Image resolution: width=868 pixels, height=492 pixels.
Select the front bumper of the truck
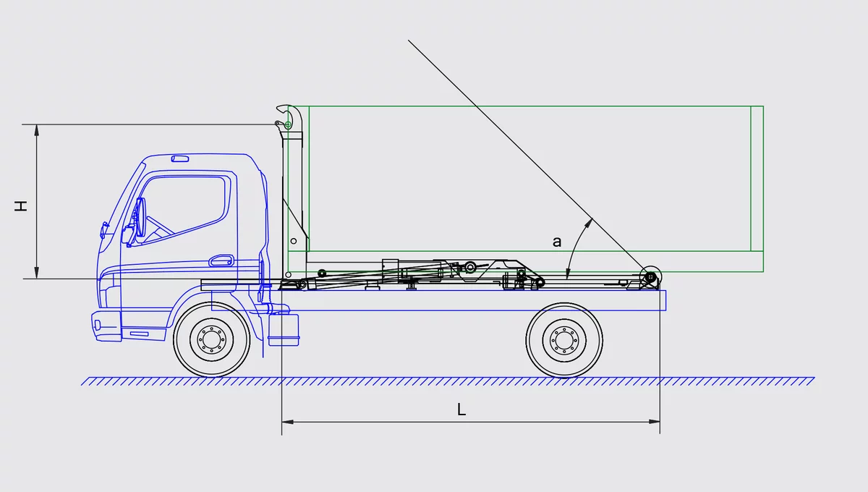pyautogui.click(x=106, y=326)
